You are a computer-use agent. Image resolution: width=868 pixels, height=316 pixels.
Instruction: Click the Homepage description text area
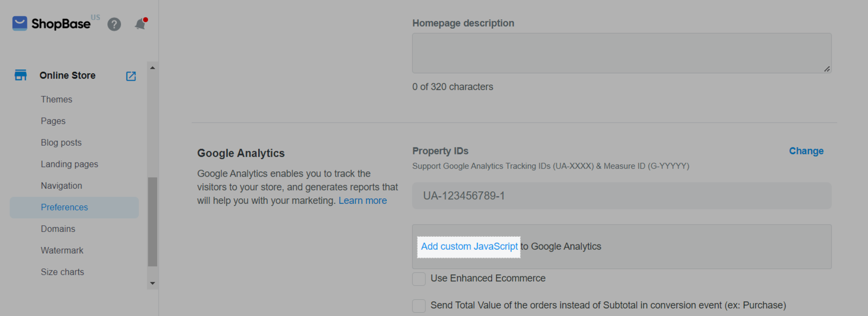[x=621, y=53]
